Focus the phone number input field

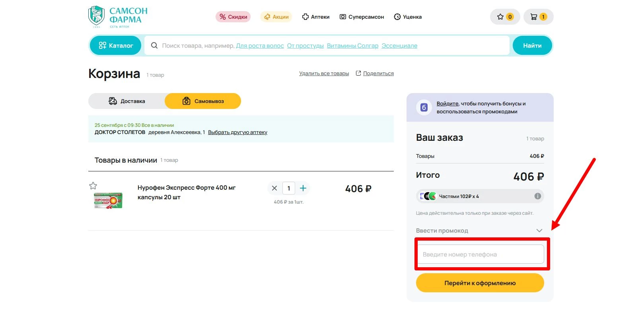(x=481, y=254)
